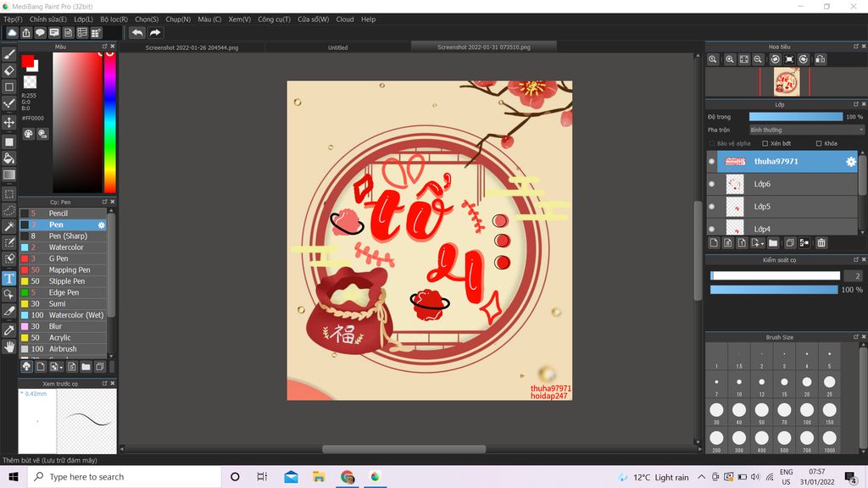Open the Pha trộn blending mode dropdown
The image size is (868, 488).
point(806,130)
